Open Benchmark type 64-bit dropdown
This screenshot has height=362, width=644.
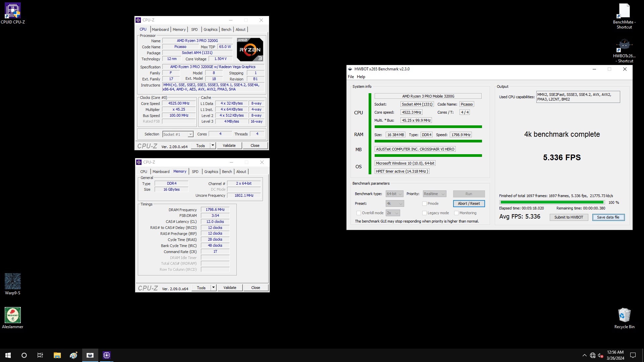click(x=394, y=194)
